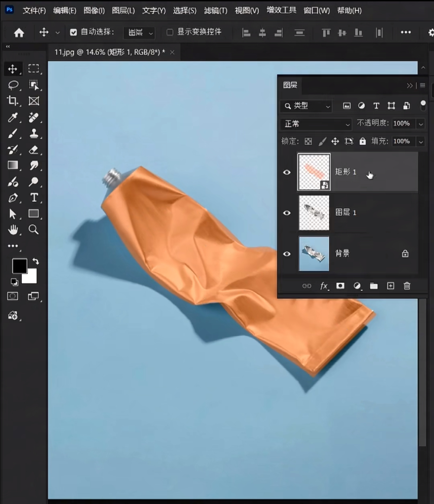Select the Lasso tool
Image resolution: width=434 pixels, height=504 pixels.
pos(13,85)
